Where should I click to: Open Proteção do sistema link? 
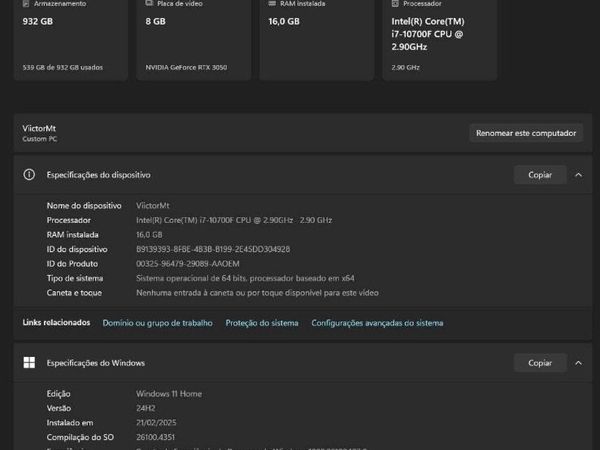coord(262,323)
